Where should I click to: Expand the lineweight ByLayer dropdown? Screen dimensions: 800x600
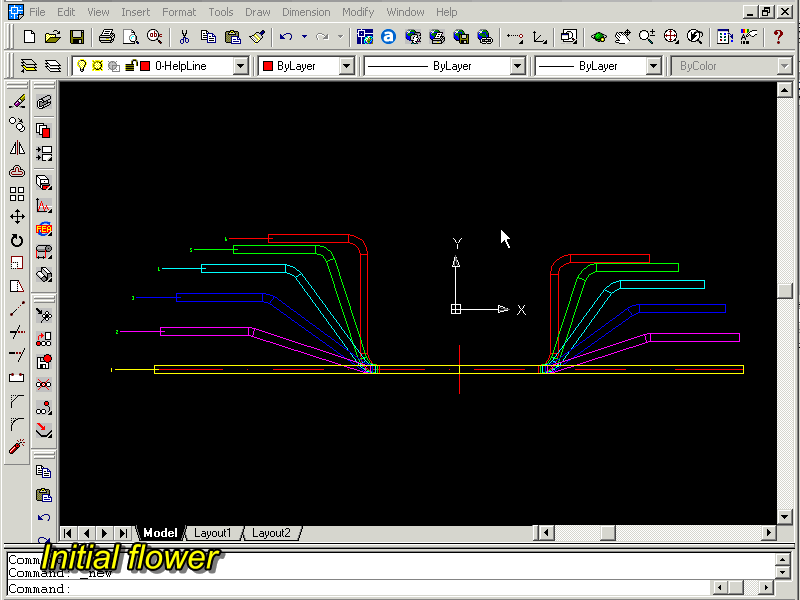click(x=653, y=66)
